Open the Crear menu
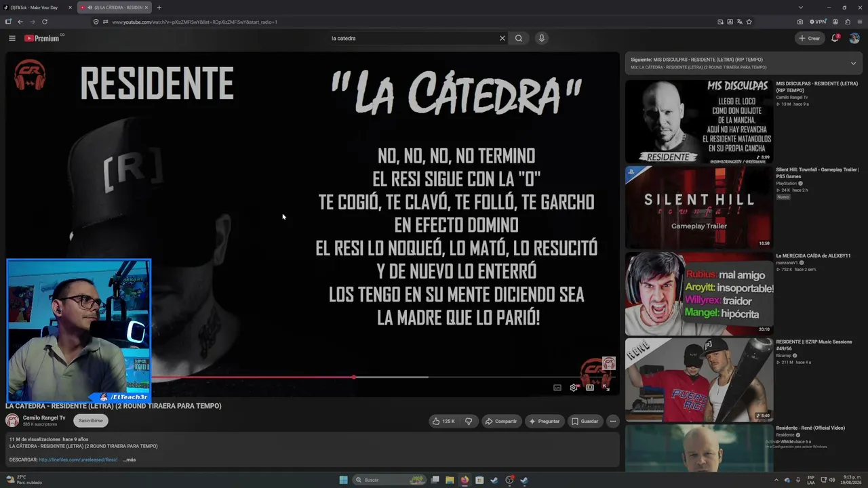 (x=810, y=38)
